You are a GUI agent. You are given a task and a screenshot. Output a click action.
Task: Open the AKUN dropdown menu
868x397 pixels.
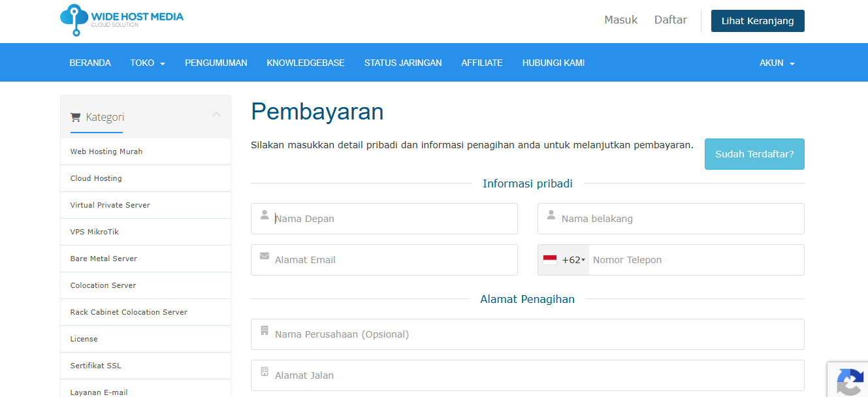[777, 63]
